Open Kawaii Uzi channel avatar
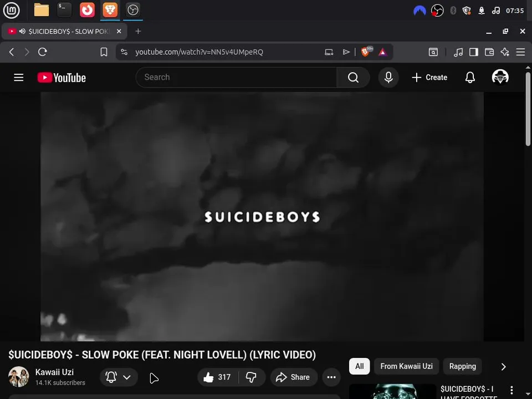532x399 pixels. (x=19, y=377)
